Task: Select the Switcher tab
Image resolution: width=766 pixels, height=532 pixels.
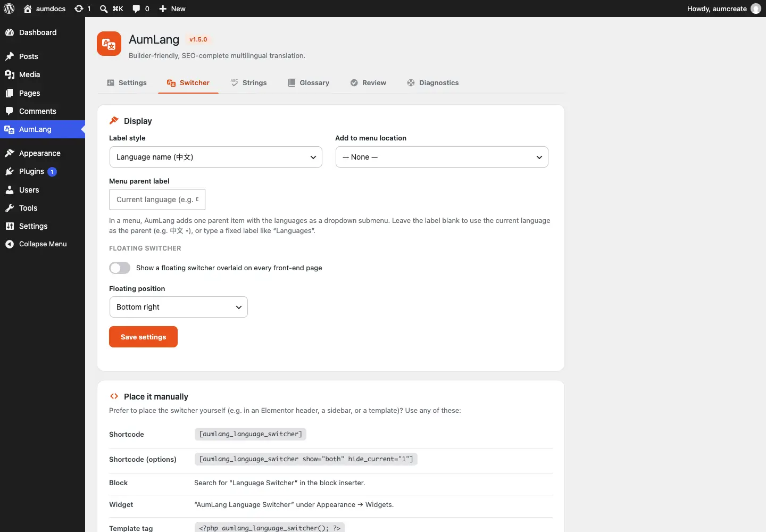Action: (188, 83)
